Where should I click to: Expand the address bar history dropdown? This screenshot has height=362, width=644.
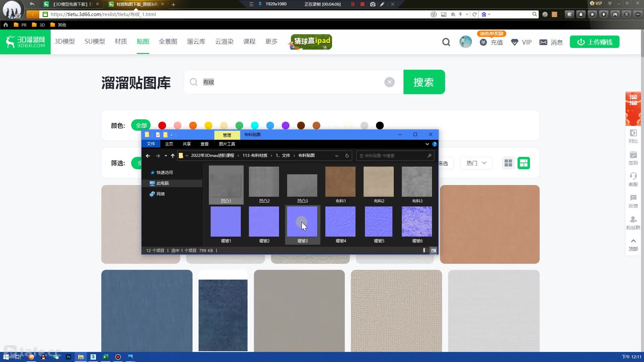pos(337,156)
